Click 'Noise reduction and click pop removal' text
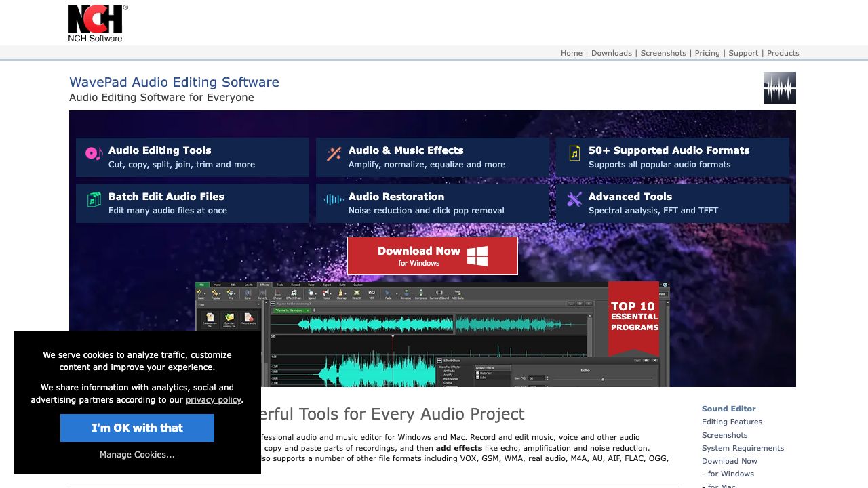This screenshot has width=868, height=488. [x=427, y=211]
